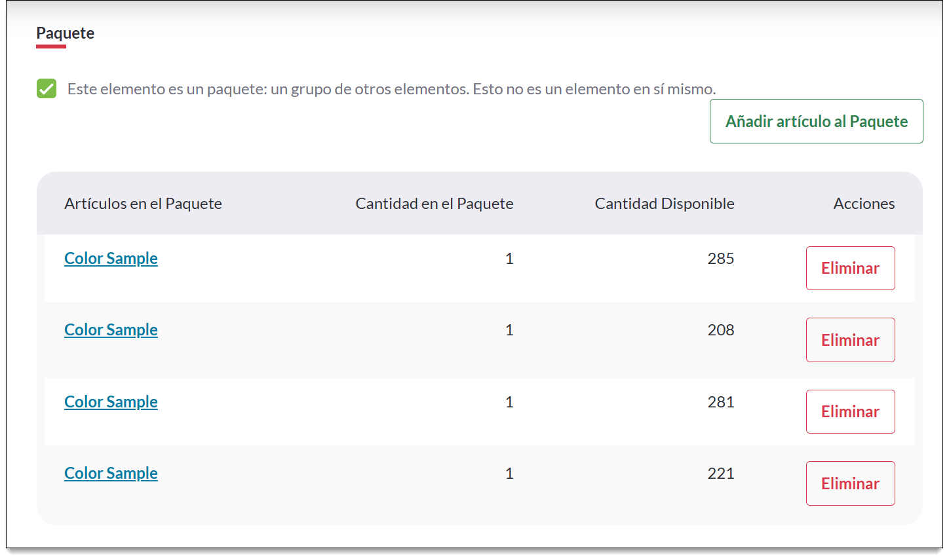Select the Cantidad Disponible column header
The height and width of the screenshot is (560, 949).
tap(664, 204)
